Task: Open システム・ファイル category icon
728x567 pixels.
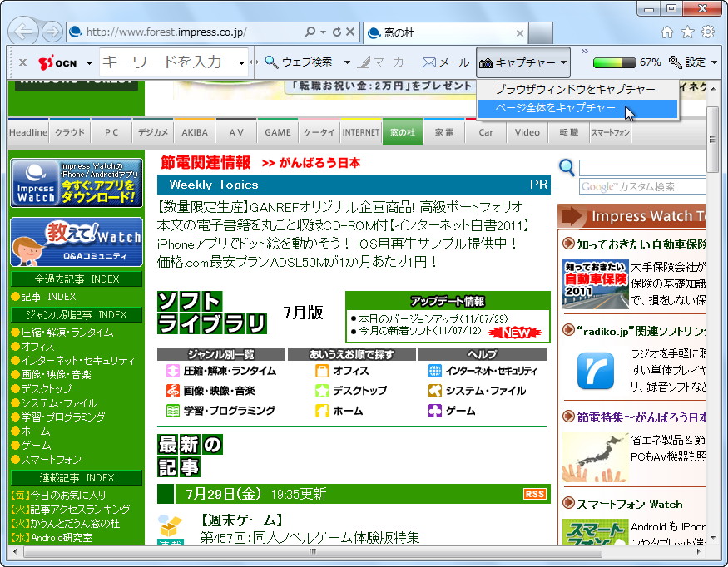Action: 435,391
